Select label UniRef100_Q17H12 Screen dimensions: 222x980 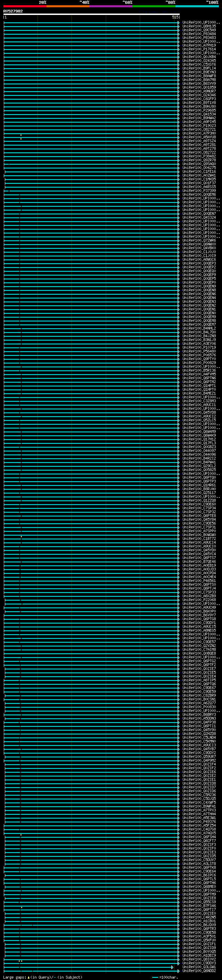point(199,439)
